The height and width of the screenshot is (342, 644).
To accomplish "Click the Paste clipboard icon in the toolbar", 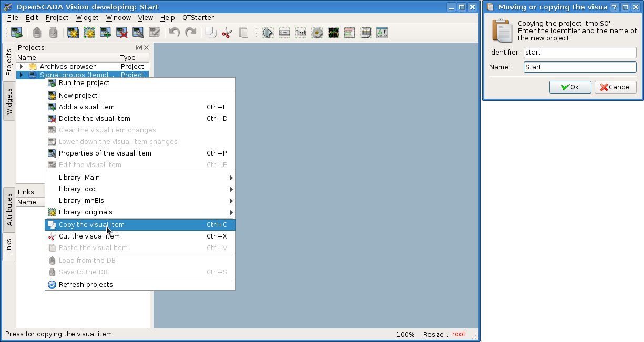I will [x=243, y=33].
